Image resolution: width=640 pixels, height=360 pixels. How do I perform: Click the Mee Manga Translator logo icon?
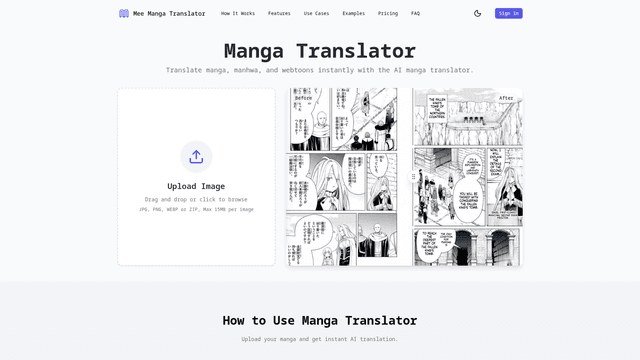[x=124, y=13]
